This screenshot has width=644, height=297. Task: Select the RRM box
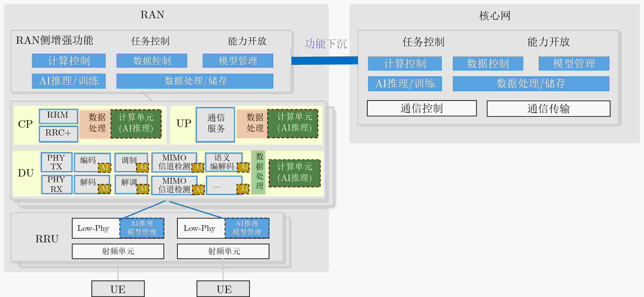[59, 116]
